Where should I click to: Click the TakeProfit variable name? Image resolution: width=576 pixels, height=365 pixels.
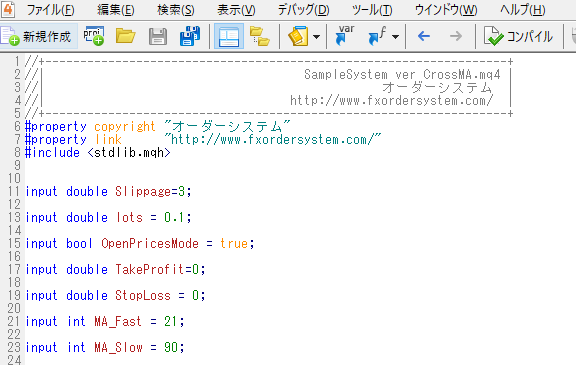[150, 270]
